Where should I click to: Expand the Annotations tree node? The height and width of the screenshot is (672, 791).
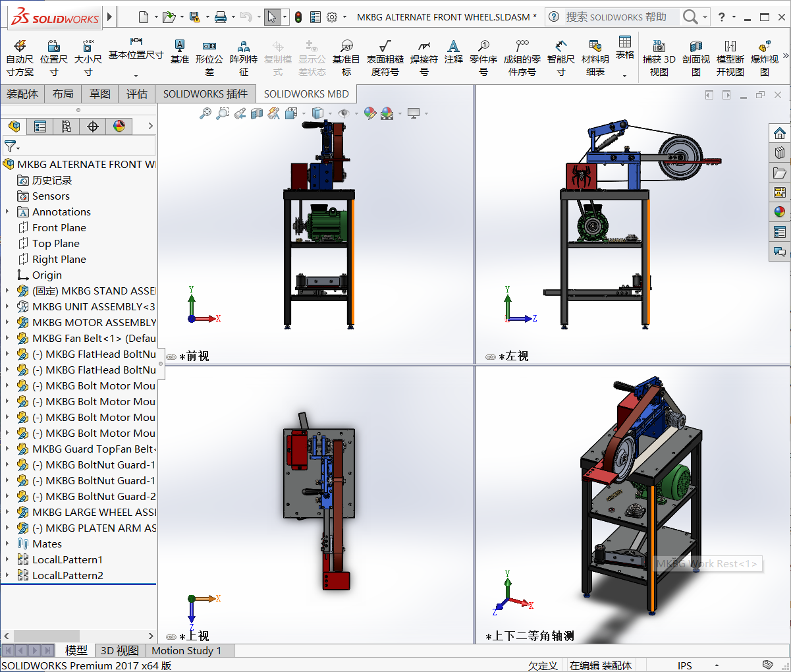[x=7, y=211]
